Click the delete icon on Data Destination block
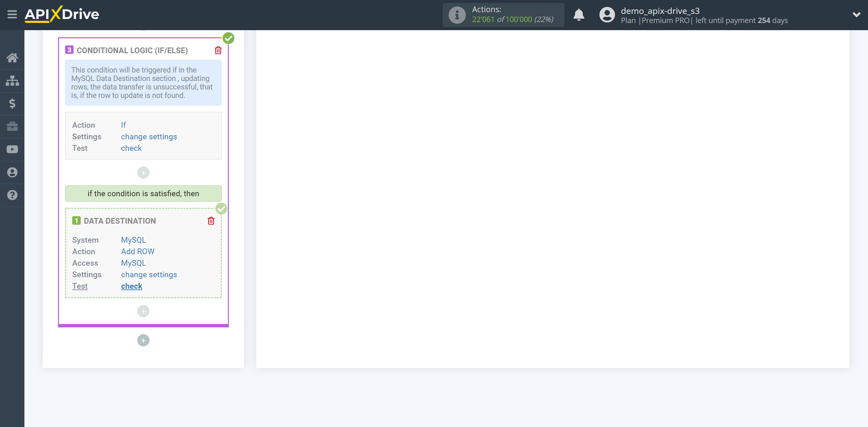Screen dimensions: 868x427 click(x=212, y=221)
